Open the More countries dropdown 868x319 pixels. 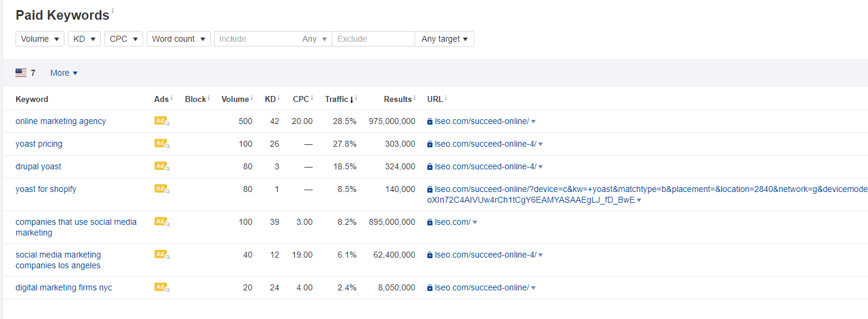pyautogui.click(x=64, y=73)
